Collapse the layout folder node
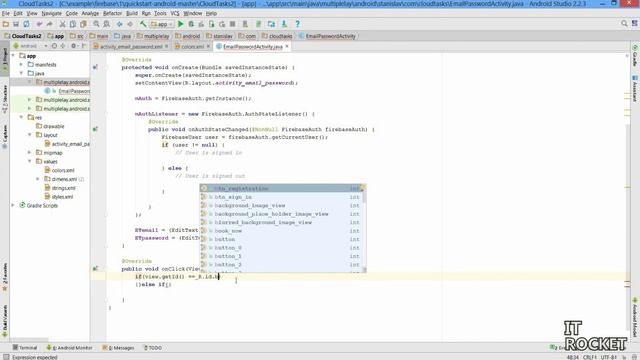The width and height of the screenshot is (640, 360). 29,135
